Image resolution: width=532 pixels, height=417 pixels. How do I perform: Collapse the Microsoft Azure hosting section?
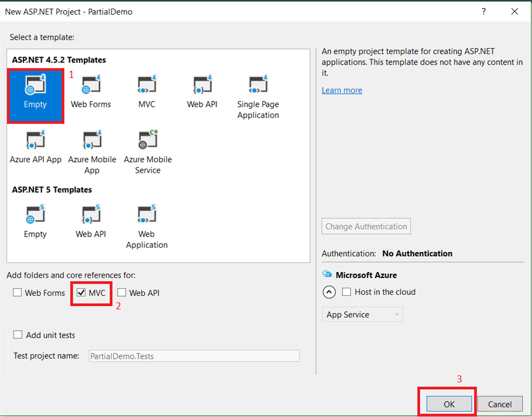coord(329,292)
